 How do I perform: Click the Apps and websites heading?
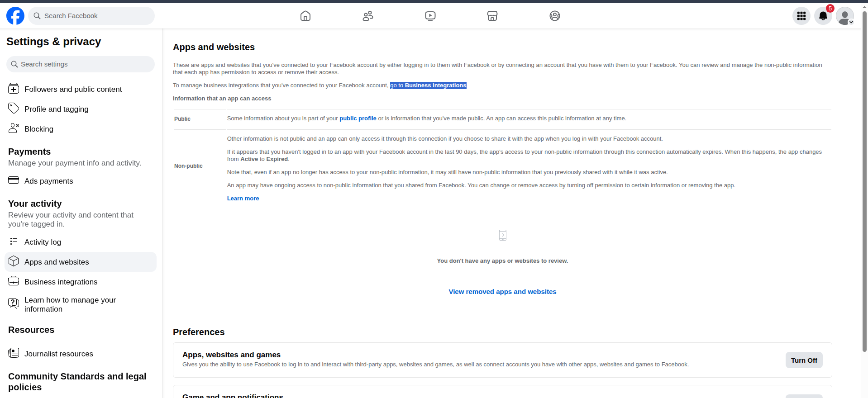(214, 47)
